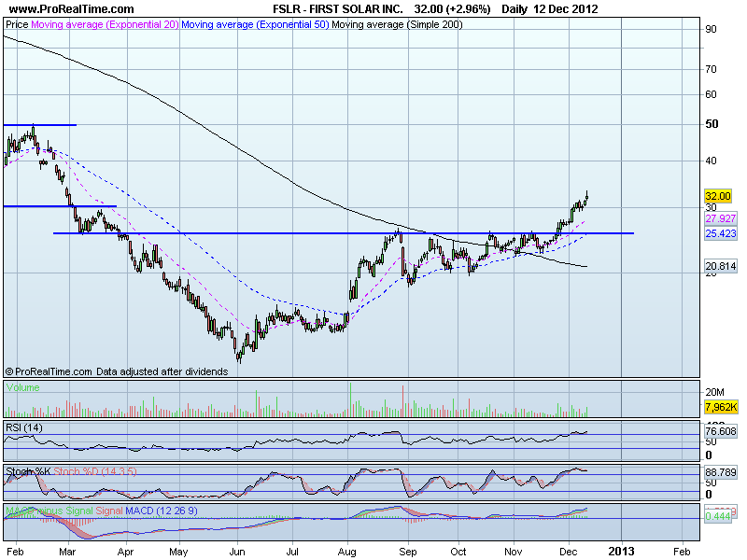Screen dimensions: 747x560
Task: Click the 90 price axis label
Action: 711,29
